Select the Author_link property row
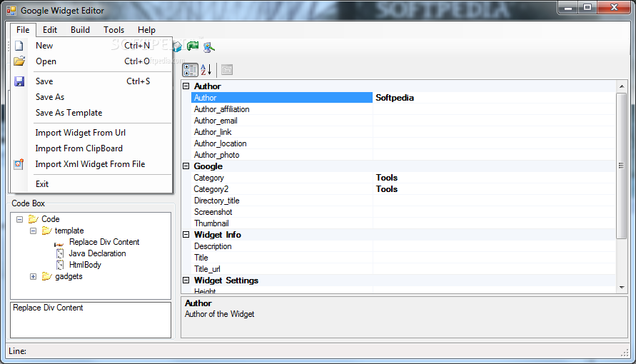 pos(403,132)
